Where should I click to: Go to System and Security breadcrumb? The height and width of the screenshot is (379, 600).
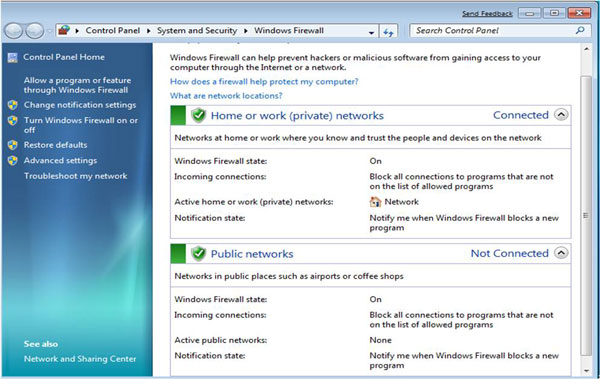tap(197, 31)
